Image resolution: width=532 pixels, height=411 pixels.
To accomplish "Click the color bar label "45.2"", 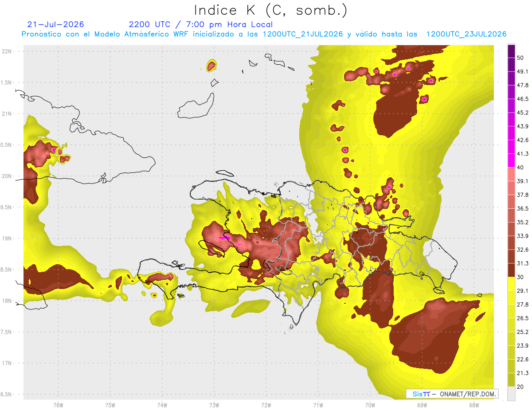I will point(523,113).
